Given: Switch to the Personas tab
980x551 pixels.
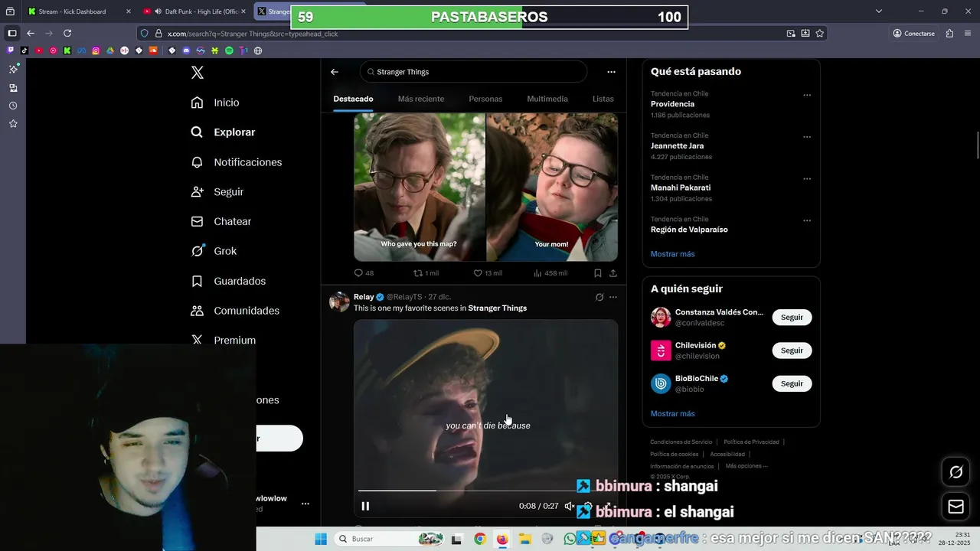Looking at the screenshot, I should 485,99.
